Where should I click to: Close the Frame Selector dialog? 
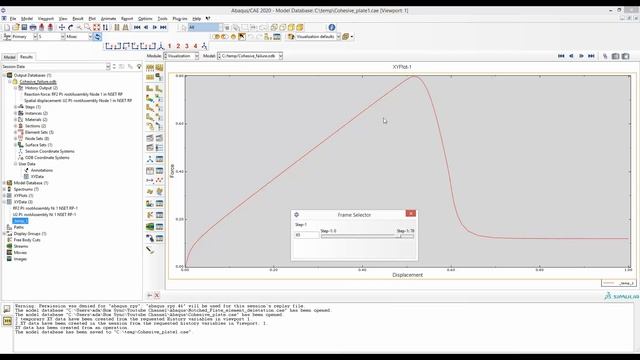pos(411,213)
